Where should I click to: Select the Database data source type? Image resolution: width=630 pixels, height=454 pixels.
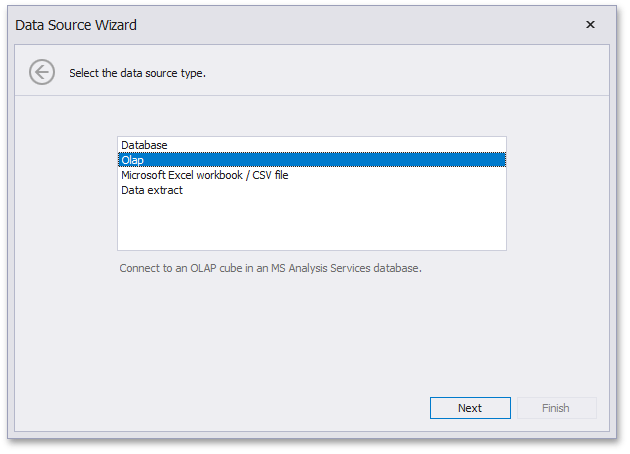(145, 145)
